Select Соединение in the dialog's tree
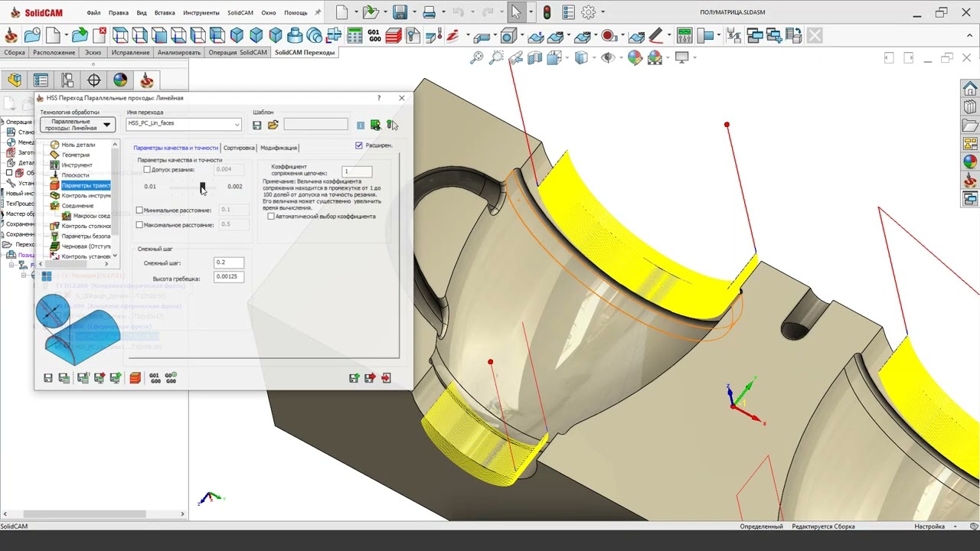The image size is (980, 551). point(77,205)
